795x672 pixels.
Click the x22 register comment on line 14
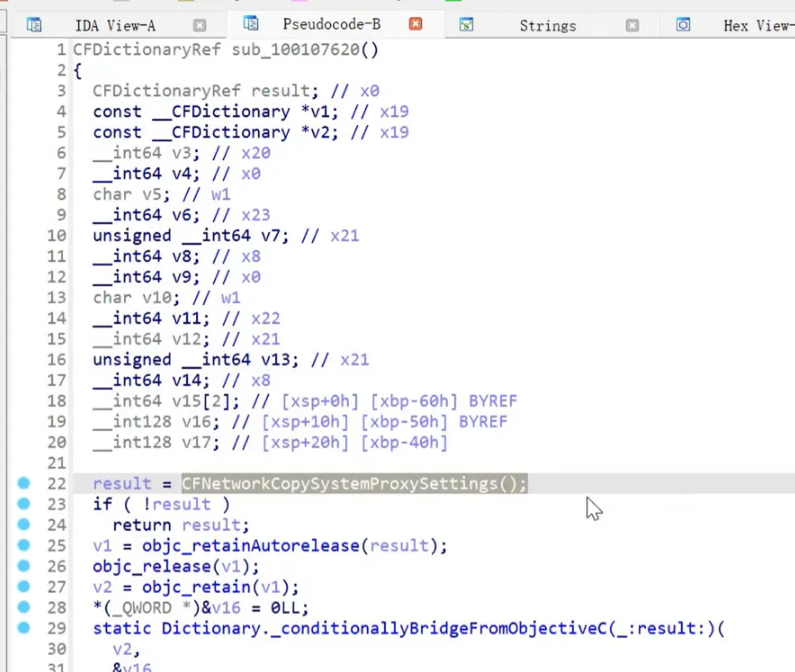click(x=266, y=319)
